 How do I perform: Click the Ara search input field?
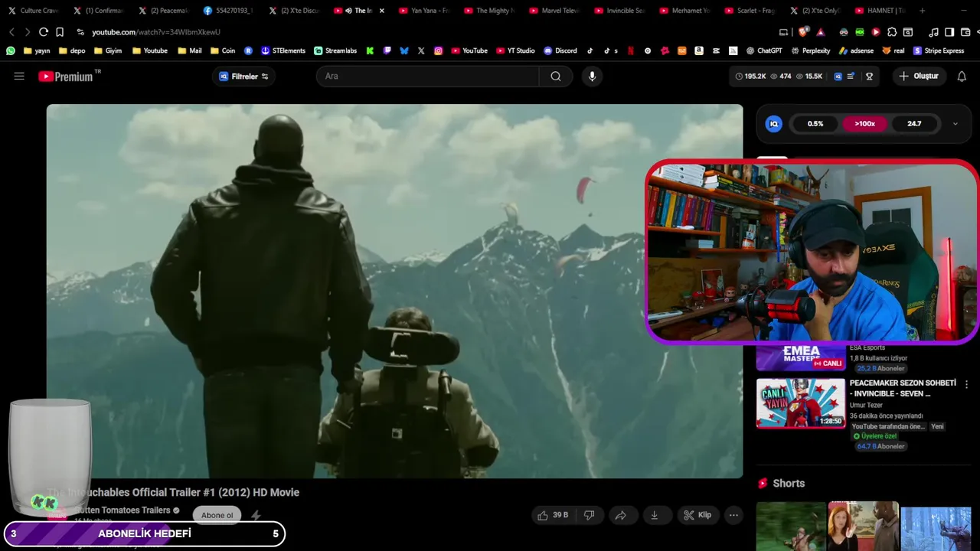point(429,77)
